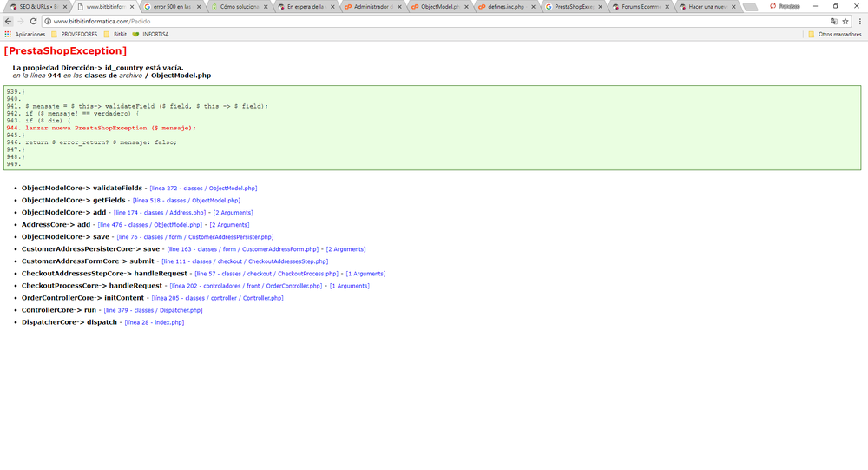
Task: Expand 1 Arguments for CheckoutAddressesStepCore handleRequest
Action: pos(365,274)
